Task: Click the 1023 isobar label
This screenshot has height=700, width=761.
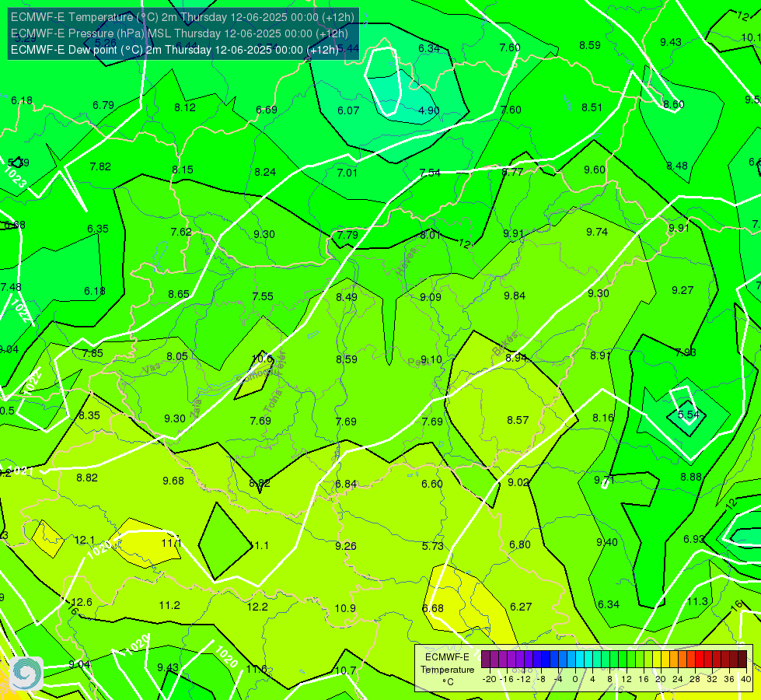Action: pos(15,177)
